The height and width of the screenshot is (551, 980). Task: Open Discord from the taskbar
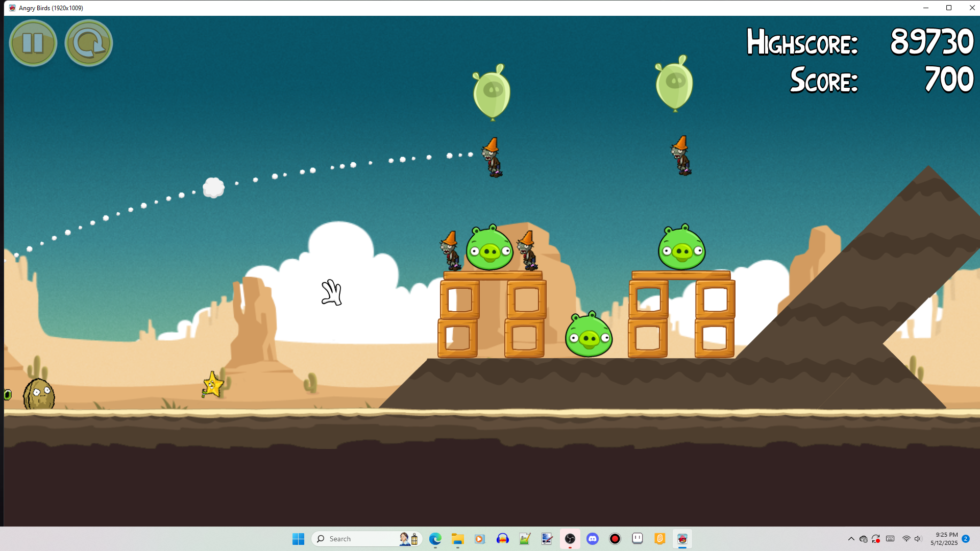593,539
